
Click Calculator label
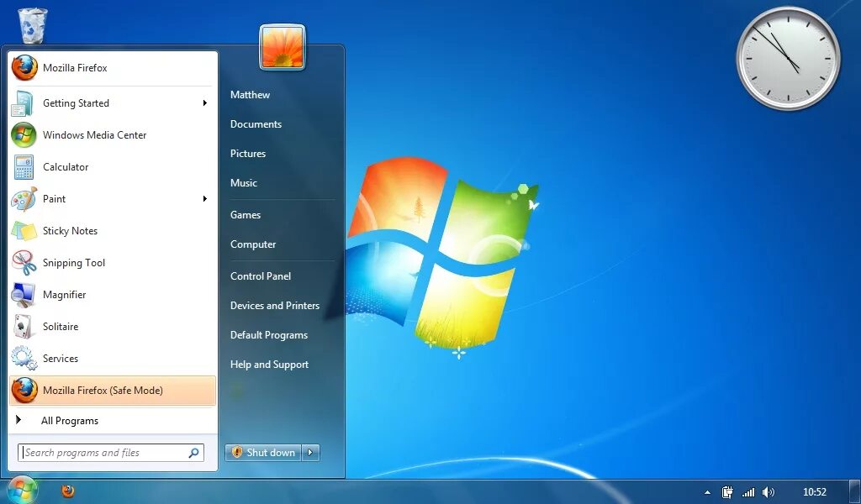coord(66,166)
